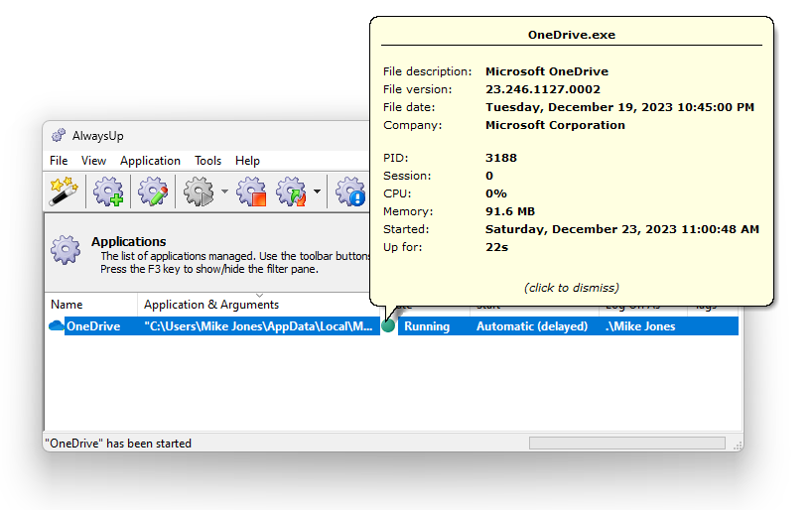The height and width of the screenshot is (510, 812).
Task: Click the Applications header gear icon
Action: pos(66,250)
